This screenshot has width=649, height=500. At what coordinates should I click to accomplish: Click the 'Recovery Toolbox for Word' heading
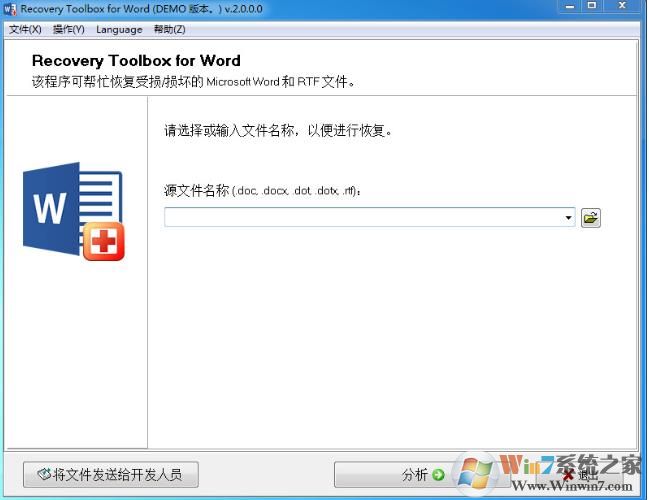(136, 61)
